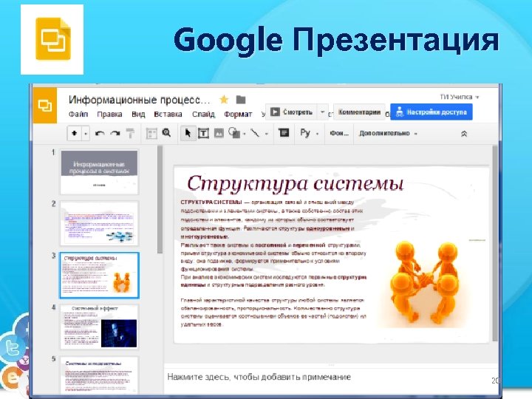This screenshot has width=532, height=399.
Task: Insert an image with image tool
Action: [219, 133]
